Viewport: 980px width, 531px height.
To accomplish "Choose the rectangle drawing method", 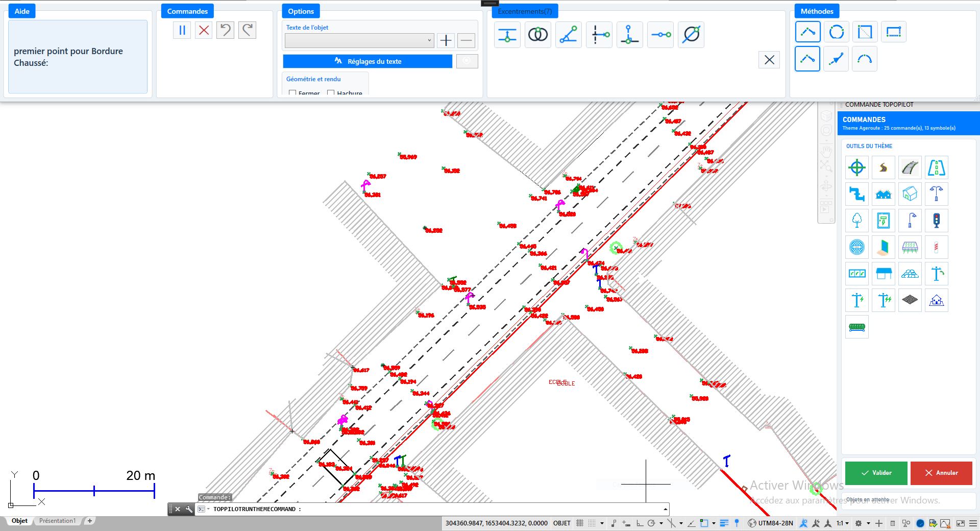I will coord(894,32).
